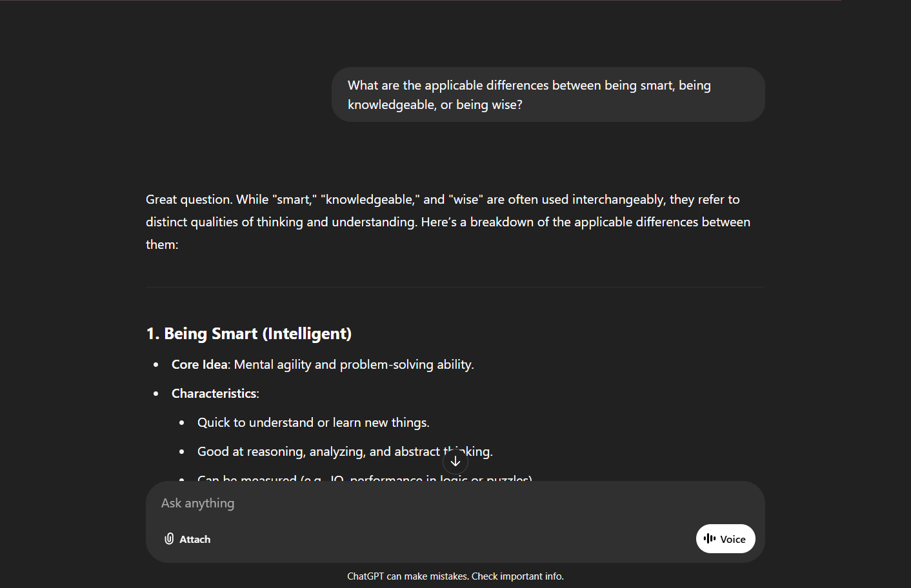Click the user's question message bubble
The width and height of the screenshot is (911, 588).
tap(548, 95)
